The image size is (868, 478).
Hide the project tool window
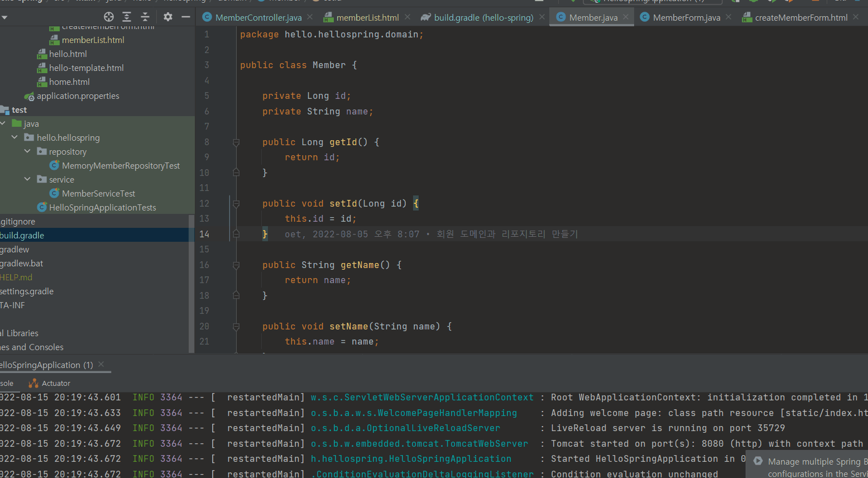pyautogui.click(x=186, y=17)
